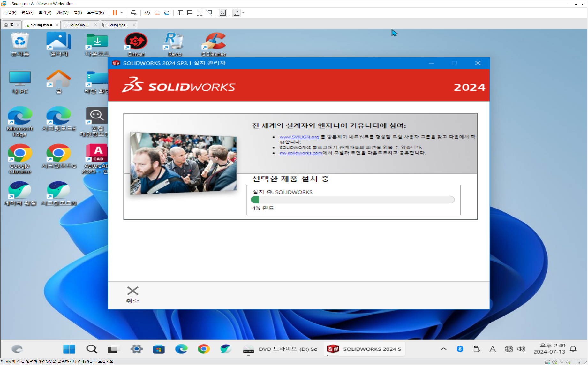
Task: Open the 내 PC desktop icon
Action: point(20,82)
